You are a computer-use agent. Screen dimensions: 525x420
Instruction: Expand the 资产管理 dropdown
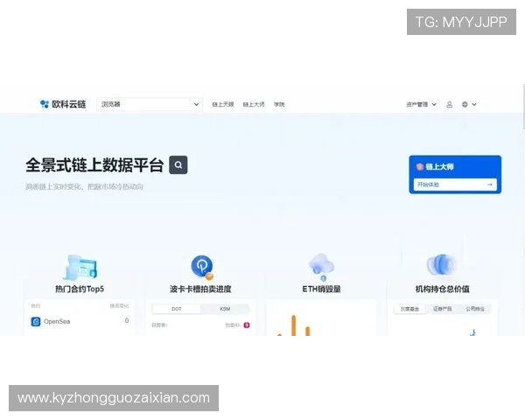[x=421, y=104]
